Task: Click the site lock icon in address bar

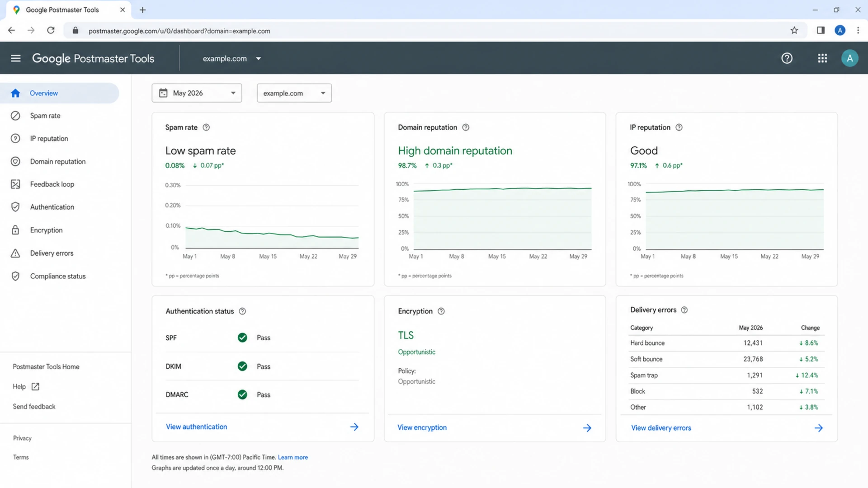Action: [x=75, y=31]
